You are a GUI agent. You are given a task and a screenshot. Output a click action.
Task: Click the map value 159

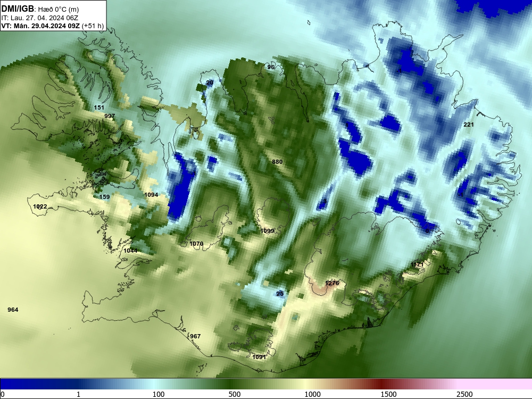(104, 197)
